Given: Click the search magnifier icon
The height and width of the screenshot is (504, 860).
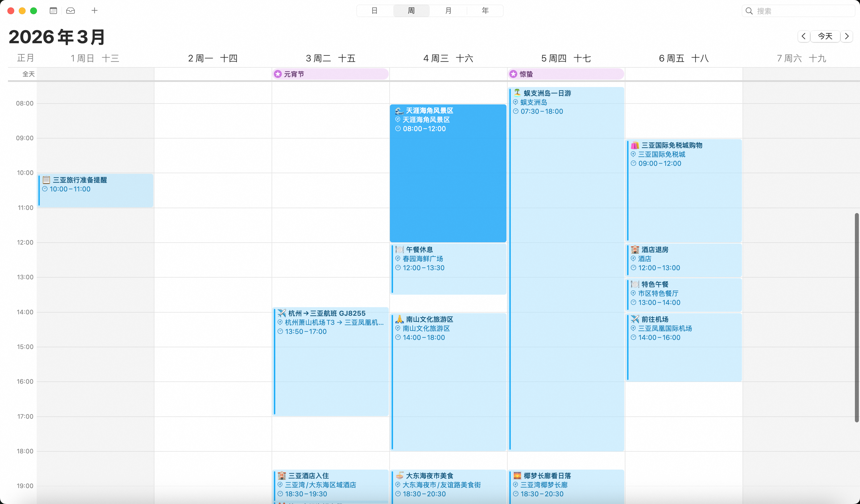Looking at the screenshot, I should coord(749,11).
